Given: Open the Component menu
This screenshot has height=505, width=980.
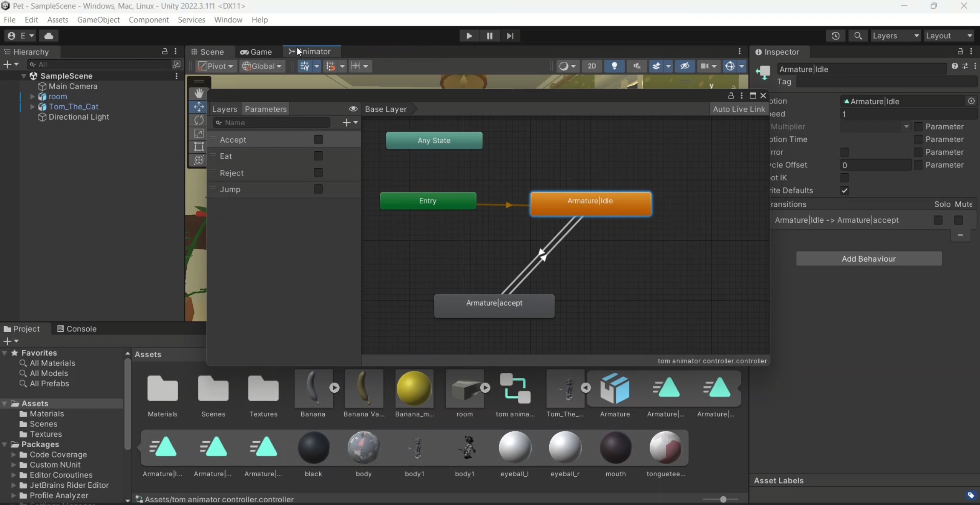Looking at the screenshot, I should click(x=149, y=20).
